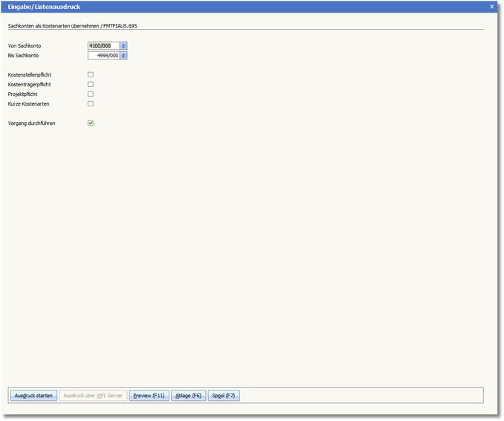504x421 pixels.
Task: Click the Bis Sachkonto label text
Action: click(24, 56)
